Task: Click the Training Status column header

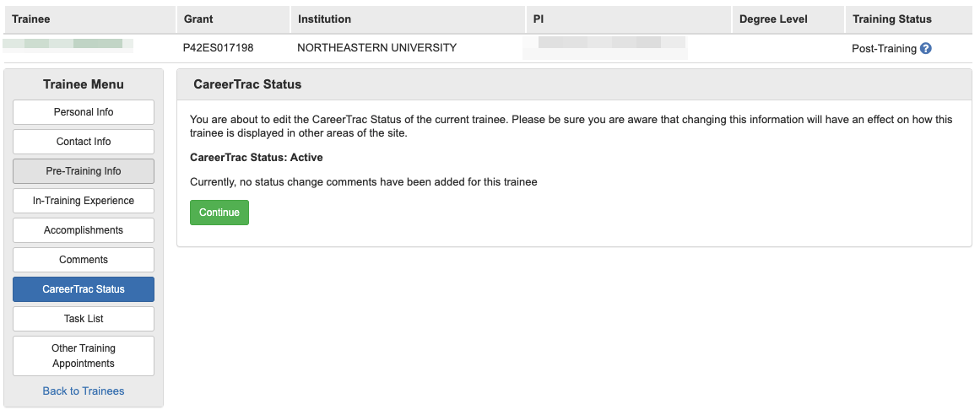Action: 892,19
